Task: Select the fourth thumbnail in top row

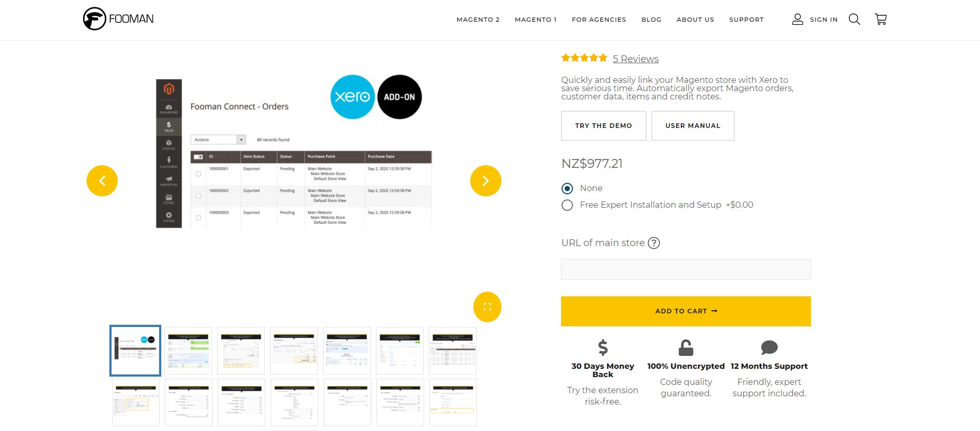Action: (x=294, y=351)
